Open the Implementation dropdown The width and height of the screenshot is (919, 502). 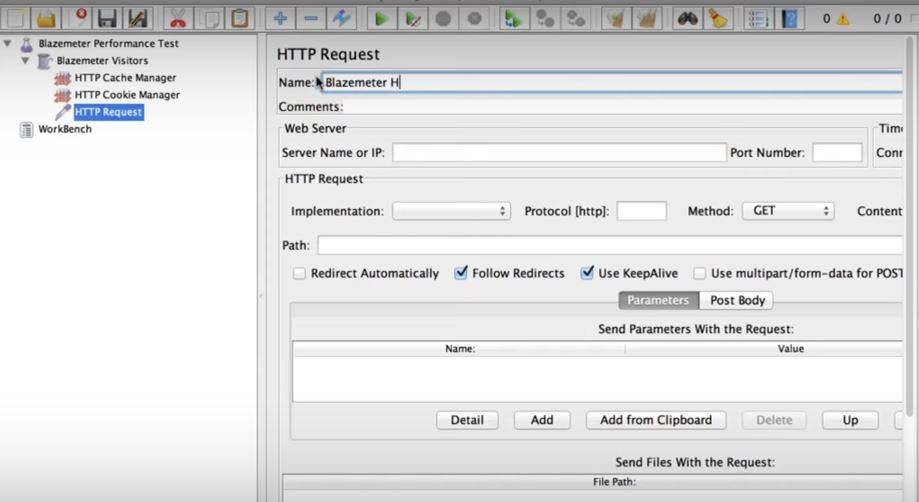coord(451,211)
